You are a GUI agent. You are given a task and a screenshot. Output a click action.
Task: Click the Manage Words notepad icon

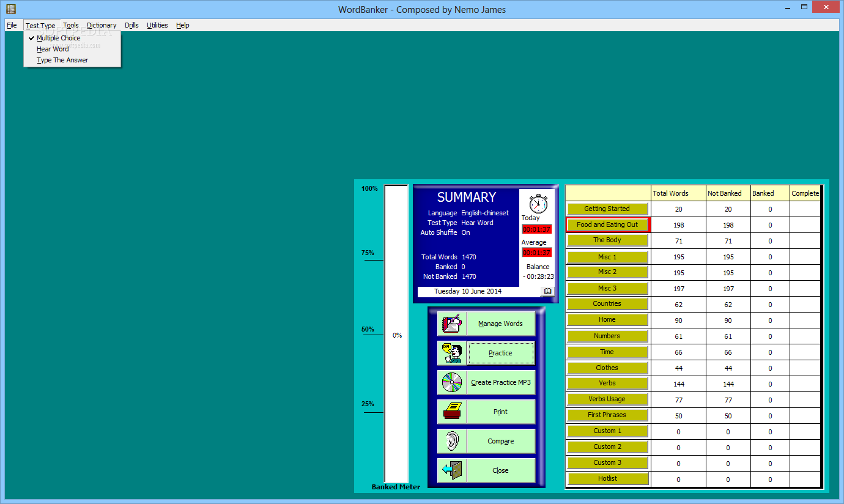click(x=452, y=324)
